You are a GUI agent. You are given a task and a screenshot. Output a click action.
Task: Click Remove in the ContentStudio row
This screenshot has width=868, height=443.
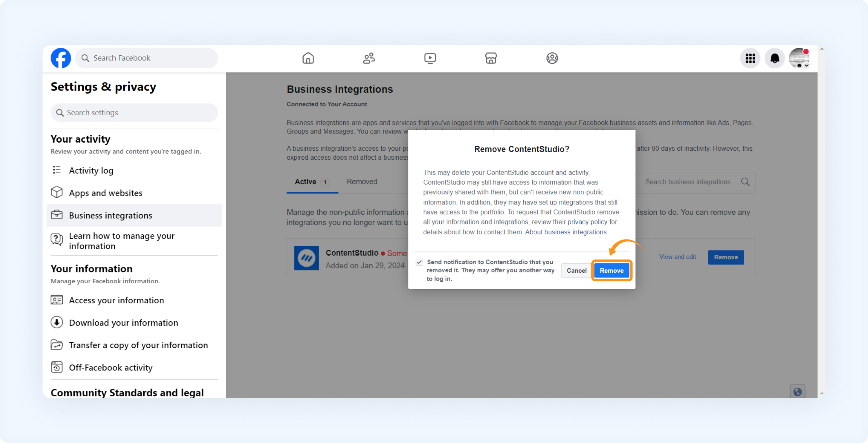[x=726, y=257]
